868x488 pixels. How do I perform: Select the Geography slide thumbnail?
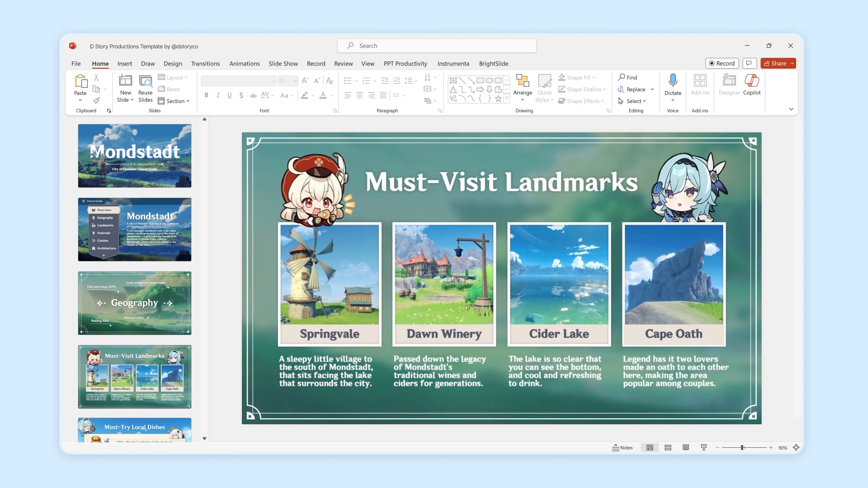[x=135, y=303]
